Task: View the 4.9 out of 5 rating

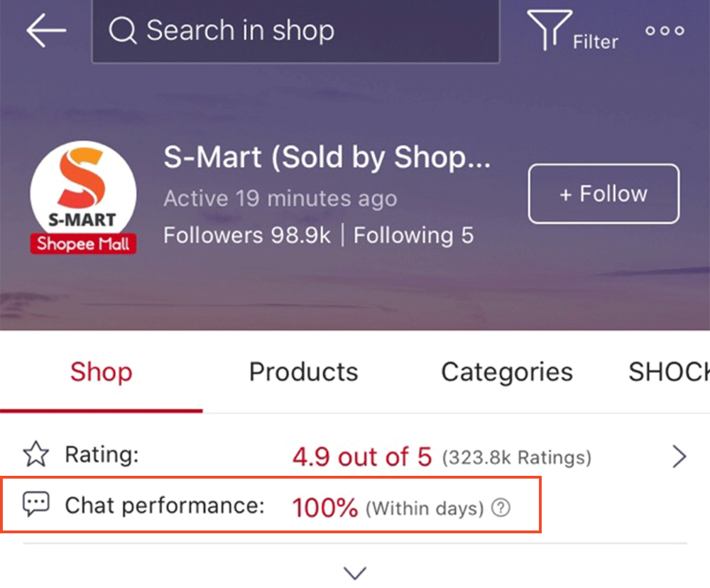Action: coord(361,457)
